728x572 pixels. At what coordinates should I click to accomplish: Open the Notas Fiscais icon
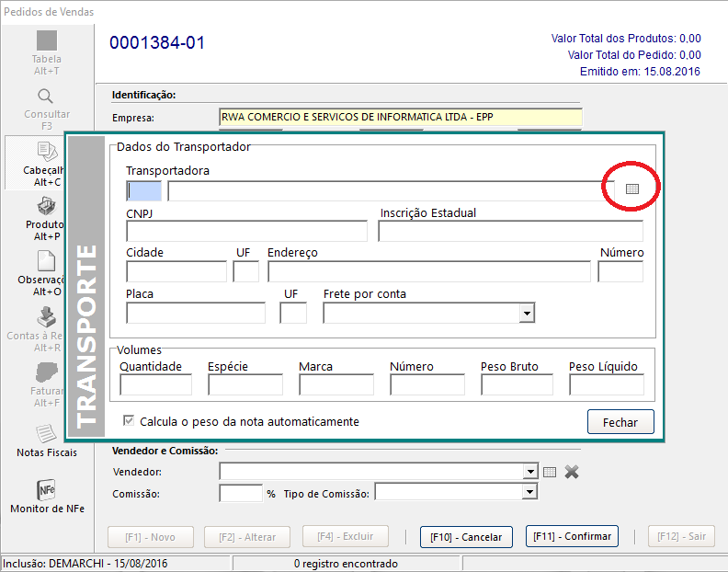[x=46, y=434]
